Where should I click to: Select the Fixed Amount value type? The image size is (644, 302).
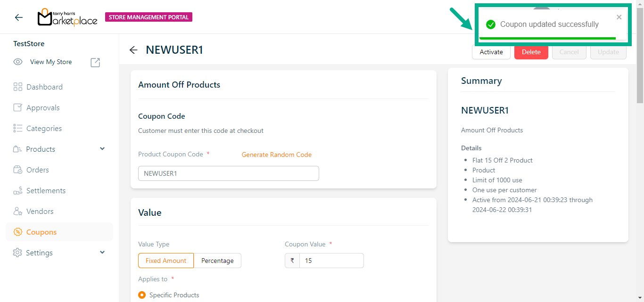tap(166, 261)
